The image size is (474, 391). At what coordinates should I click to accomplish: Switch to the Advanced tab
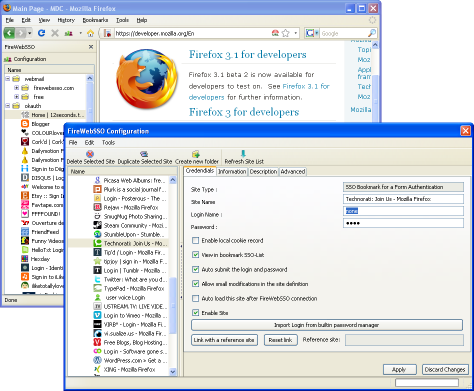click(293, 171)
